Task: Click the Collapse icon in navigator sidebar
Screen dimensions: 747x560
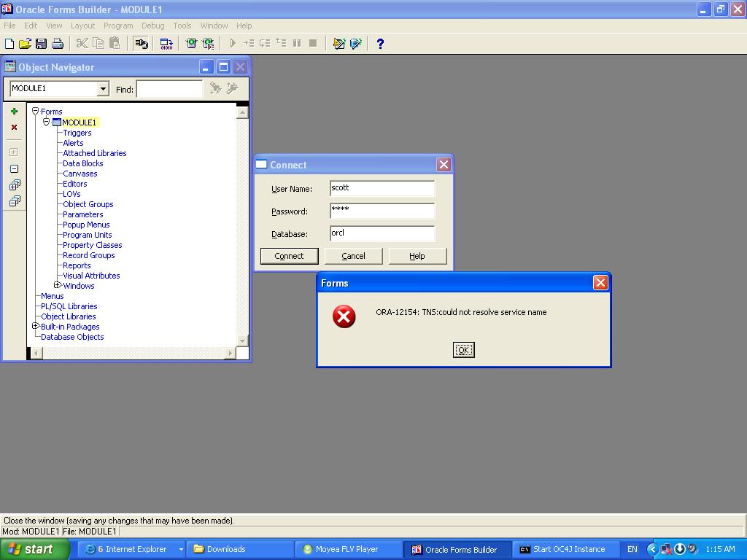Action: (15, 169)
